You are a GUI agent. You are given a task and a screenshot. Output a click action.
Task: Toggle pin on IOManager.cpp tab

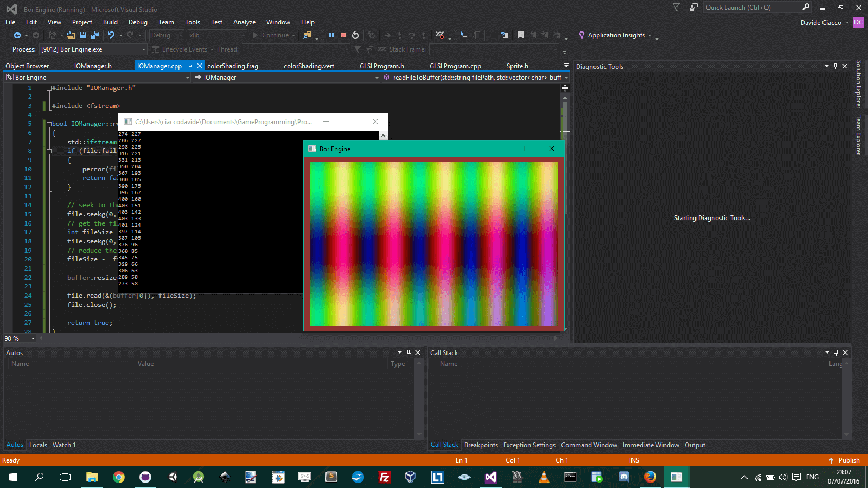click(190, 66)
